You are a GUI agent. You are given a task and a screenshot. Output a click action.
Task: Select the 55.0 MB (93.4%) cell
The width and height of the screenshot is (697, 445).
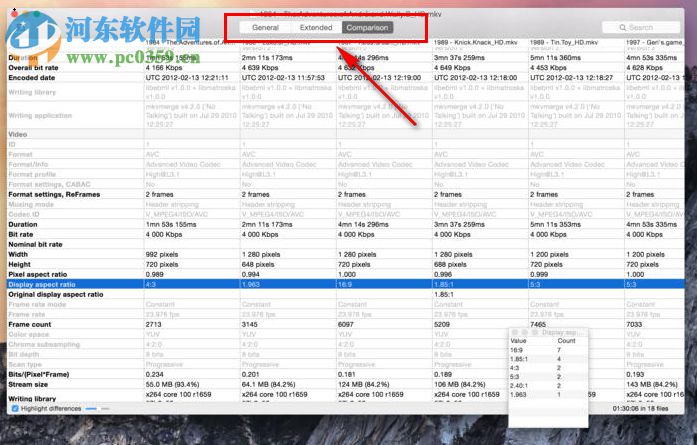(172, 384)
